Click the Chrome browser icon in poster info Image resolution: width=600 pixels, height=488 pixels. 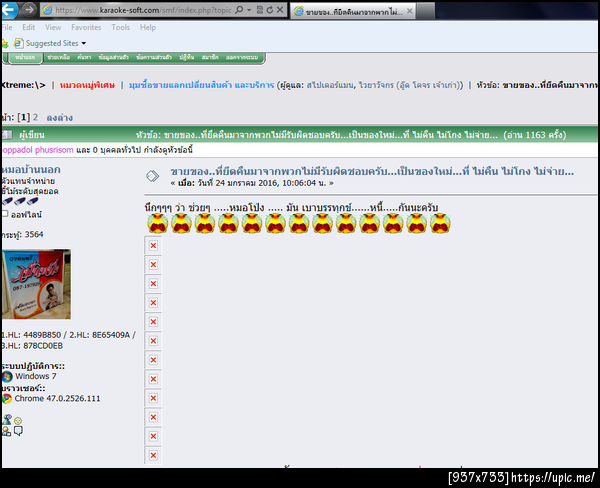click(x=7, y=399)
